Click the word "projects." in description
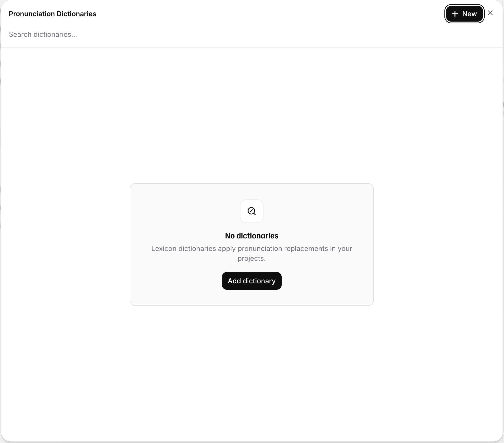This screenshot has height=443, width=504. click(x=252, y=258)
